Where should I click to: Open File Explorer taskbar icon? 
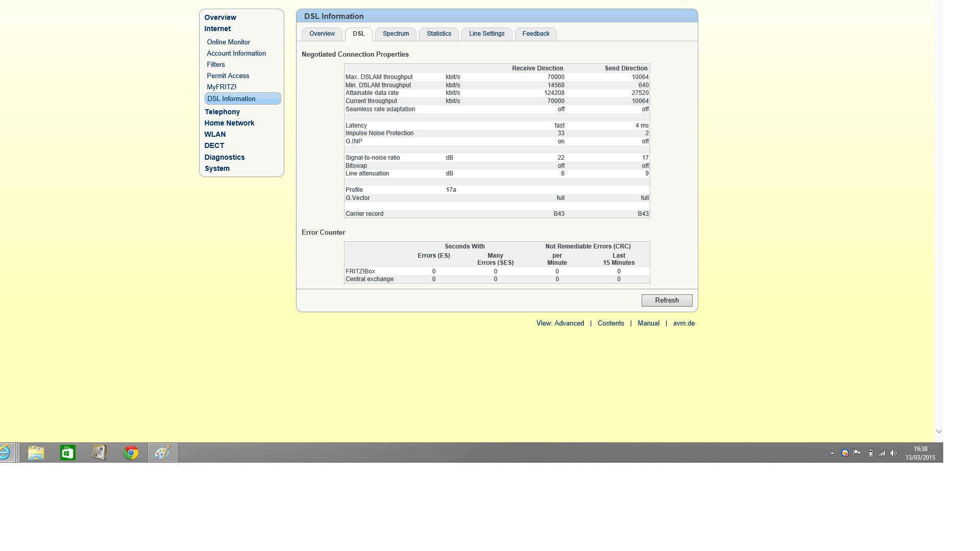coord(36,453)
